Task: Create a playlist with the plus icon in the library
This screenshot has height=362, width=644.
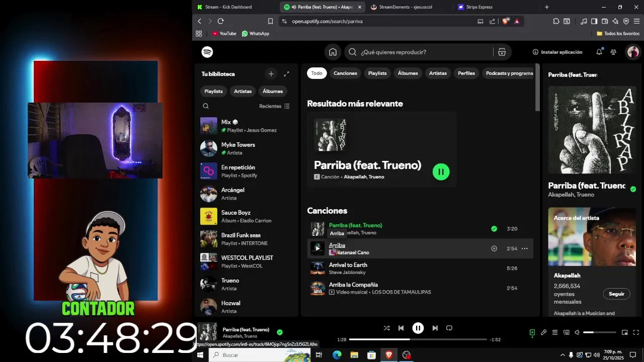Action: pos(271,74)
